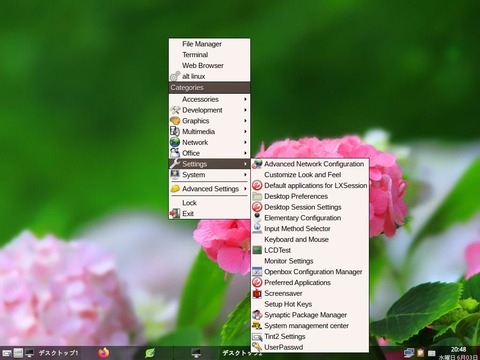Click the Screensaver icon
Screen dimensions: 480x360
pyautogui.click(x=257, y=293)
